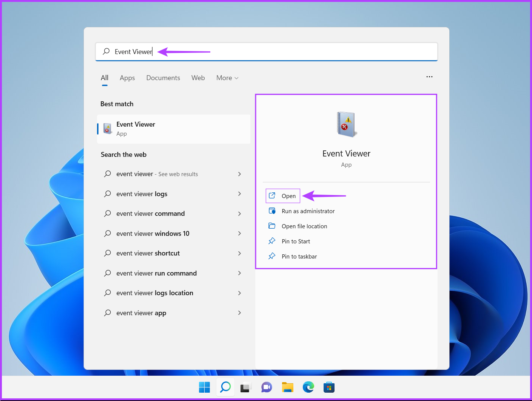Click the Pin to taskbar pushpin icon
The height and width of the screenshot is (401, 532).
(x=272, y=256)
